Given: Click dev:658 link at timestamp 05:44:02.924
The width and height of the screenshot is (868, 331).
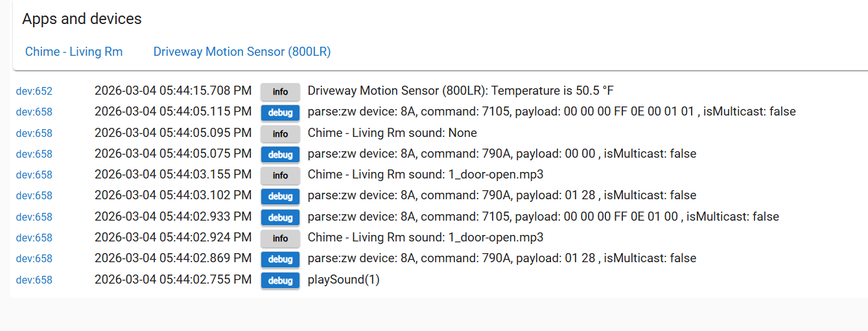Looking at the screenshot, I should point(34,238).
